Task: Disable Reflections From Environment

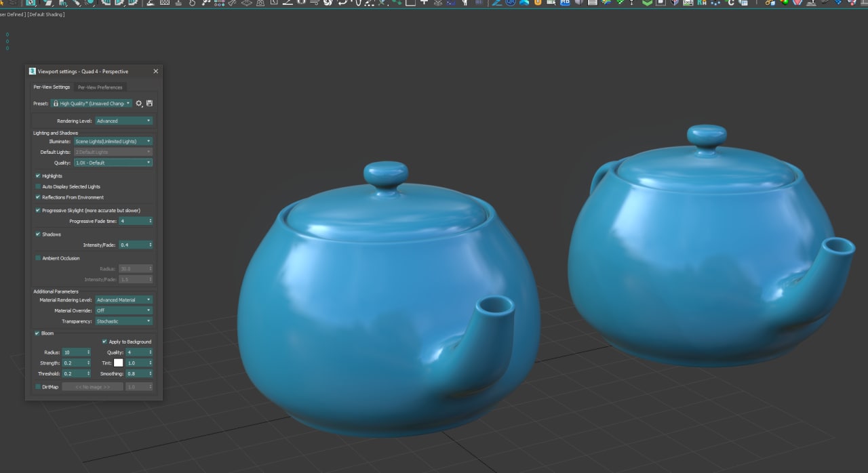Action: coord(38,197)
